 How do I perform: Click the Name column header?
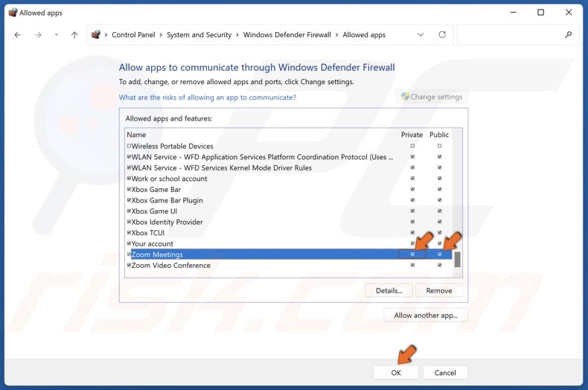(x=136, y=135)
